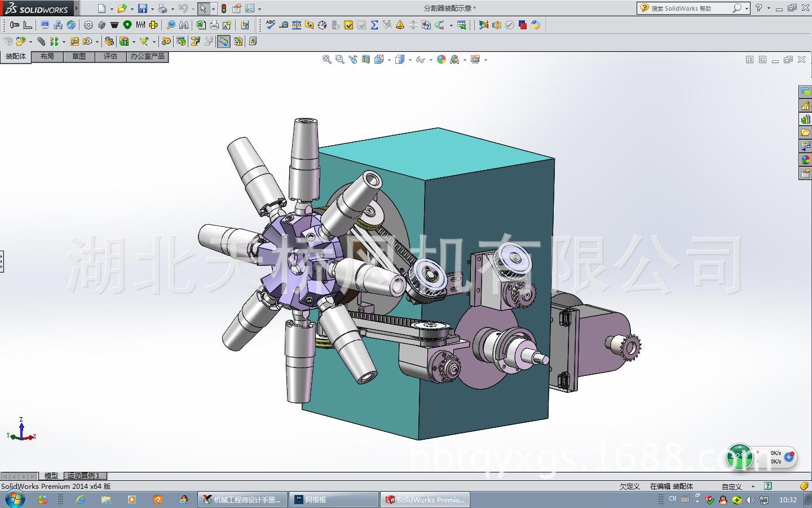812x508 pixels.
Task: Expand the Save dropdown arrow
Action: 152,9
